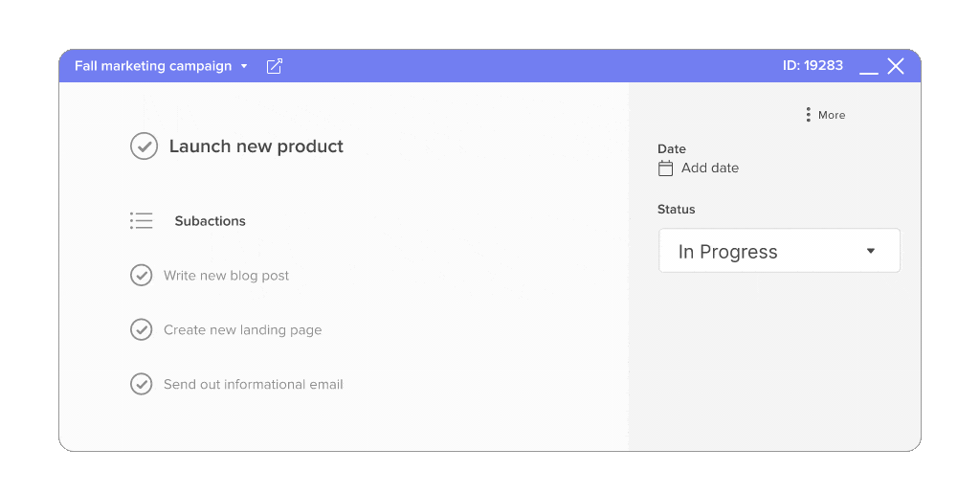Screen dimensions: 980x494
Task: Click the Launch new product title field
Action: tap(256, 146)
